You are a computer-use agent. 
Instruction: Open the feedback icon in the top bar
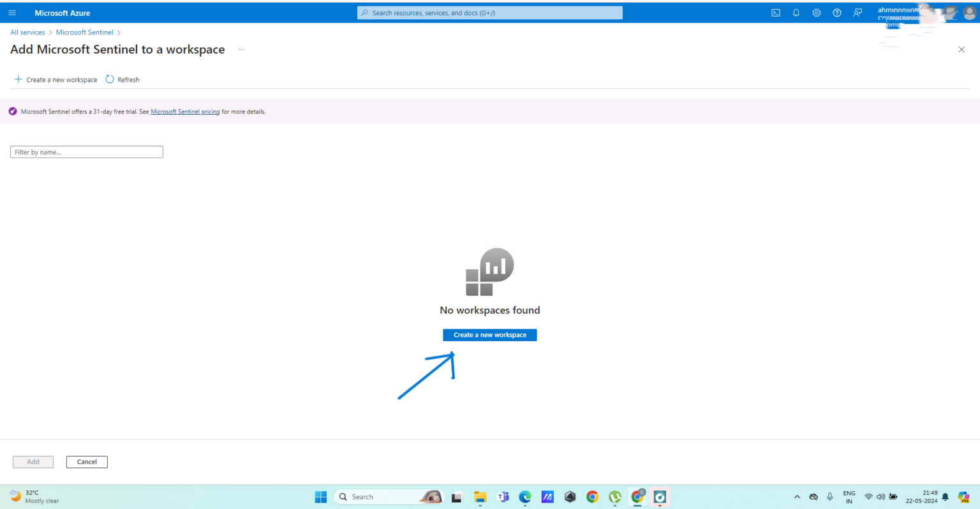pos(857,13)
